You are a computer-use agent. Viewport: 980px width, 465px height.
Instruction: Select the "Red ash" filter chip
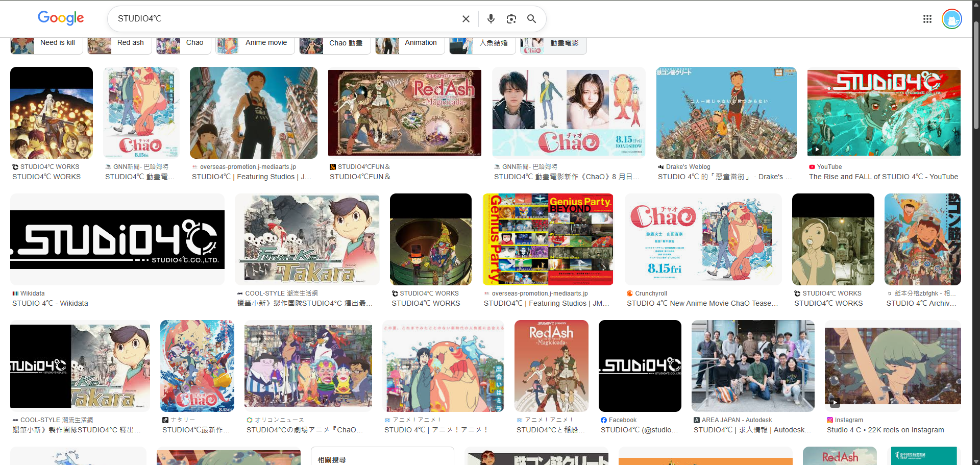(119, 43)
